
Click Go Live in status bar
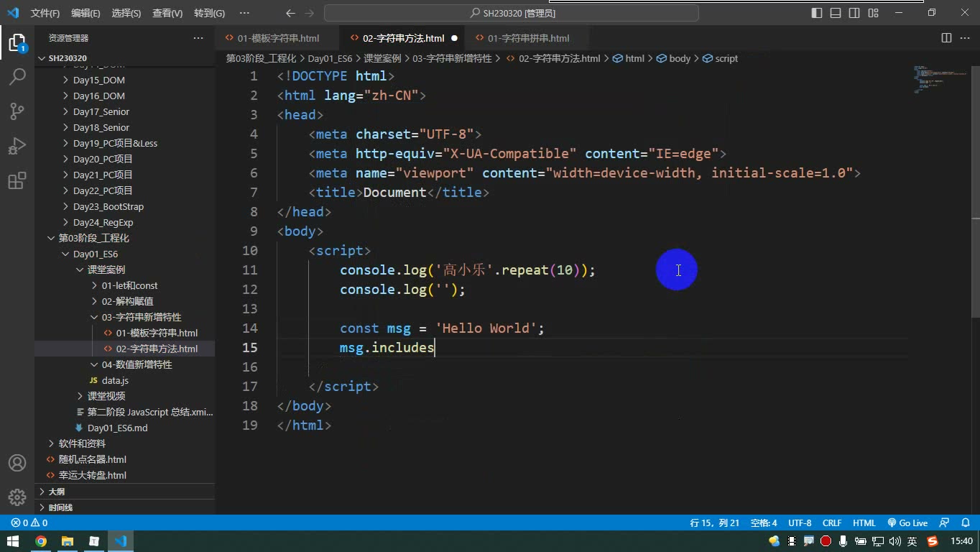(x=908, y=523)
